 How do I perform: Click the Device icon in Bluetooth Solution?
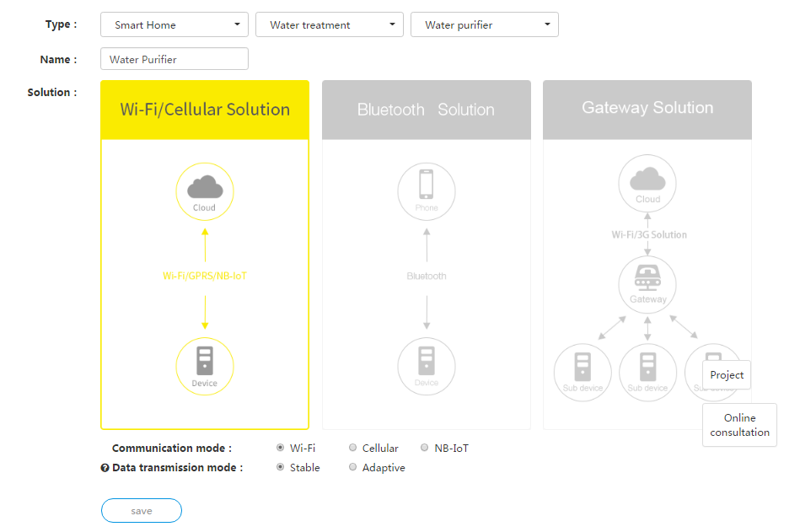coord(426,366)
